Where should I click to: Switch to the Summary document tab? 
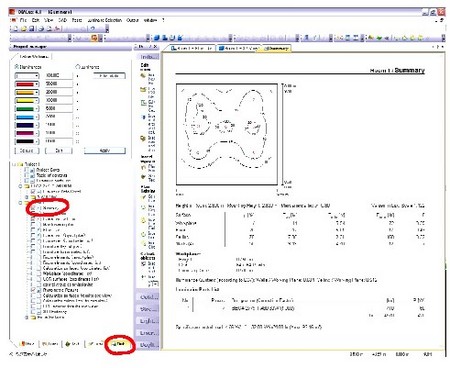[277, 48]
